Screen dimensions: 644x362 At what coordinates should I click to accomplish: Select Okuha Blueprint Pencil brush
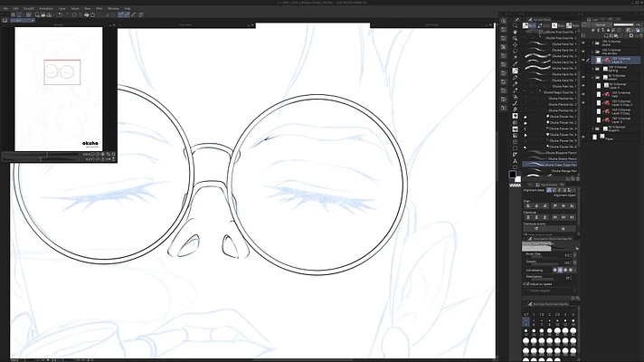[x=550, y=153]
